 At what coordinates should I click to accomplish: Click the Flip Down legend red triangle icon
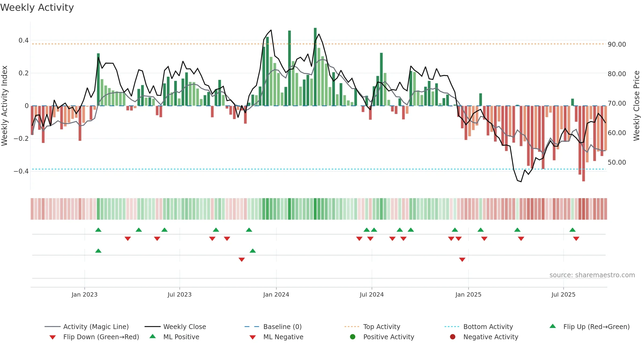[53, 337]
